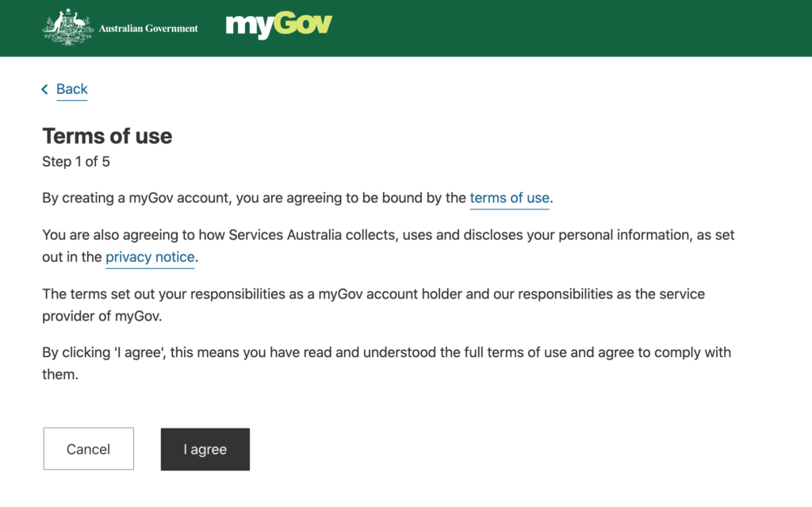Click the Terms of use heading
This screenshot has height=507, width=812.
[x=107, y=136]
